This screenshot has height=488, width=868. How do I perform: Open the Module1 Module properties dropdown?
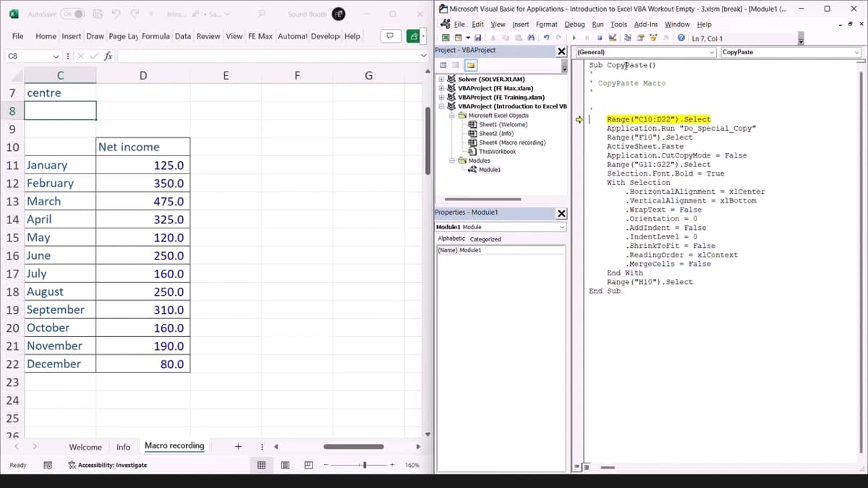562,227
